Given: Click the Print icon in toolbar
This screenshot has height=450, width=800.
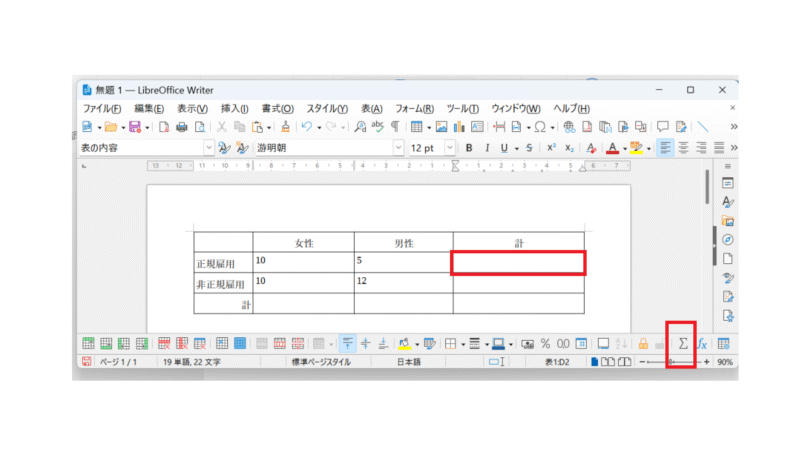Looking at the screenshot, I should [182, 127].
